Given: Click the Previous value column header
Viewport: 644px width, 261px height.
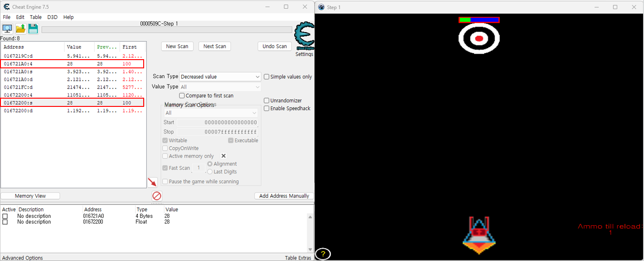Looking at the screenshot, I should [x=107, y=47].
